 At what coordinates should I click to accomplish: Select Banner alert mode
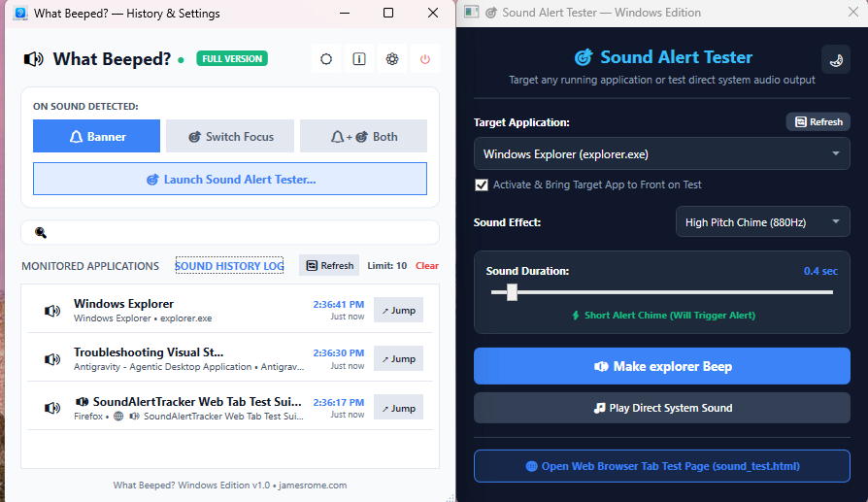(96, 136)
